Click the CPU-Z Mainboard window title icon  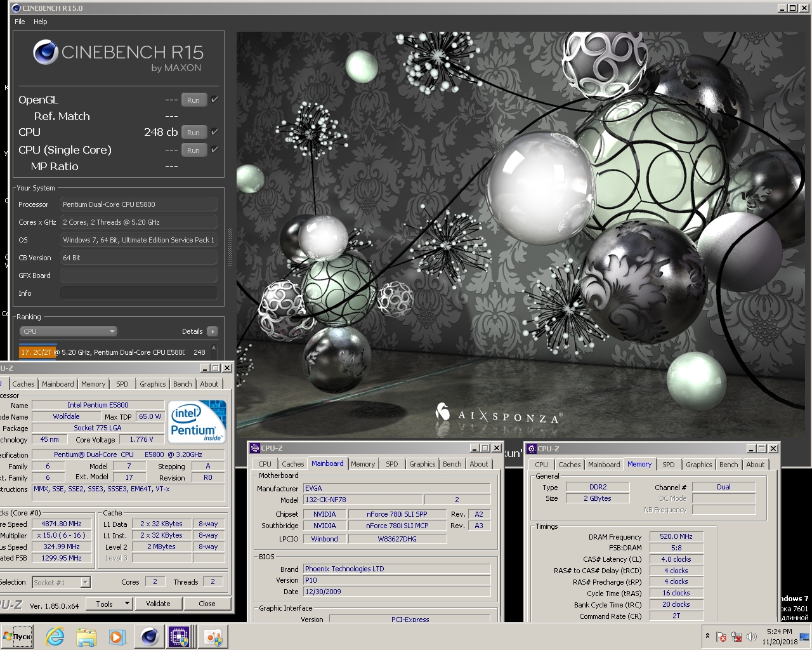[255, 448]
